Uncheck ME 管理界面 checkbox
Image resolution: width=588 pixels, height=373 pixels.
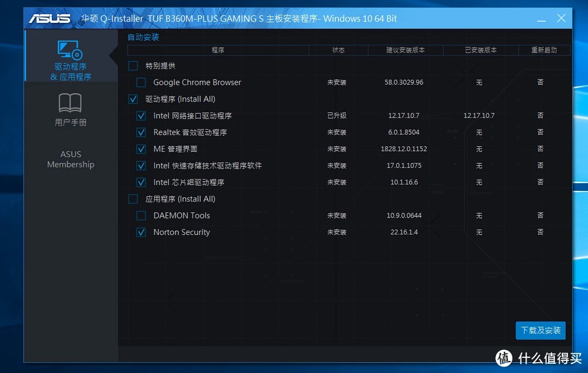pyautogui.click(x=141, y=149)
